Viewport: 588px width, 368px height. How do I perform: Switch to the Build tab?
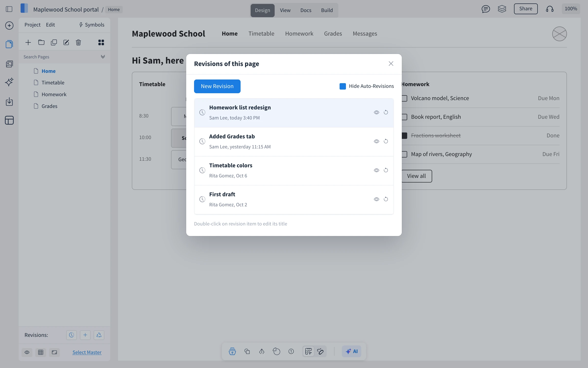327,10
